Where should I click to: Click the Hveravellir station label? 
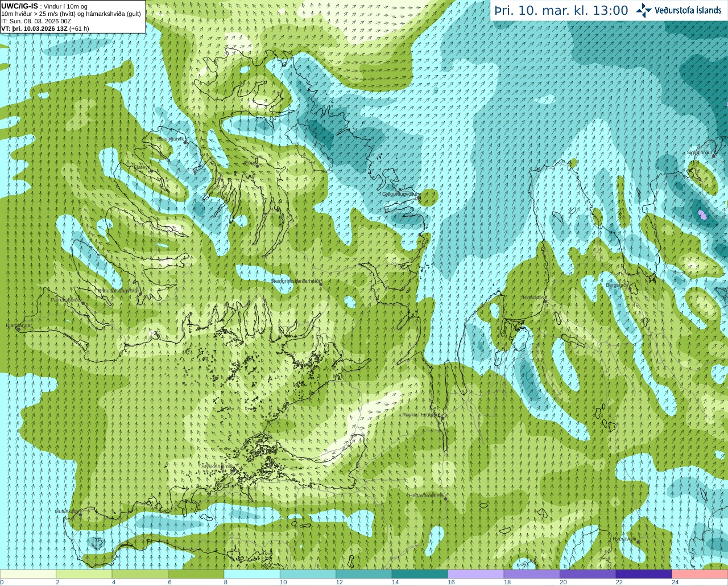624,538
